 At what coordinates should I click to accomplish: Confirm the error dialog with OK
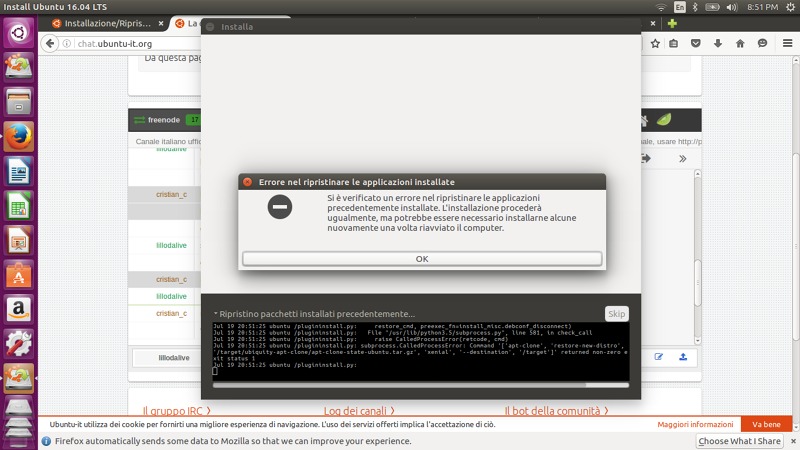click(x=422, y=259)
